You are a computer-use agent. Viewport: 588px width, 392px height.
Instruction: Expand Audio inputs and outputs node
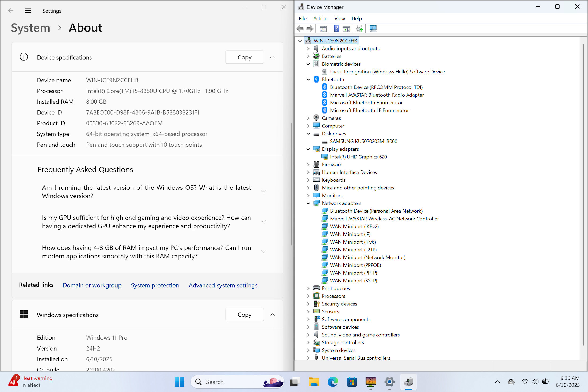click(308, 49)
